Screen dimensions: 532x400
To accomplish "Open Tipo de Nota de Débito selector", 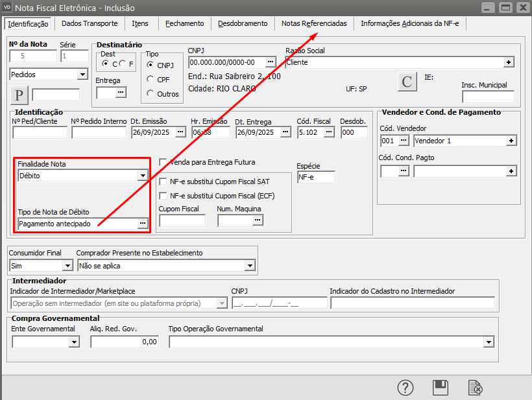I will [x=142, y=224].
